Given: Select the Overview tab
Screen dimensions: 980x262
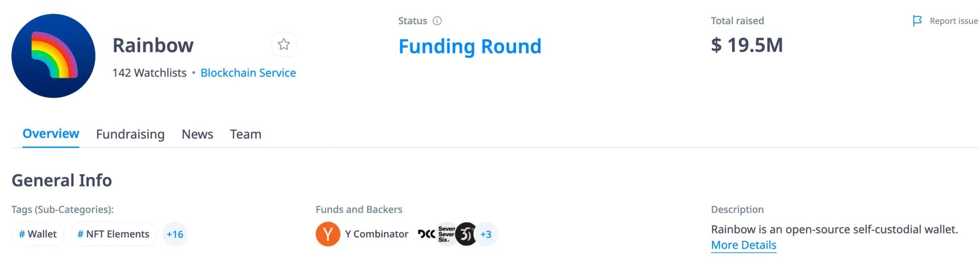Looking at the screenshot, I should [51, 133].
